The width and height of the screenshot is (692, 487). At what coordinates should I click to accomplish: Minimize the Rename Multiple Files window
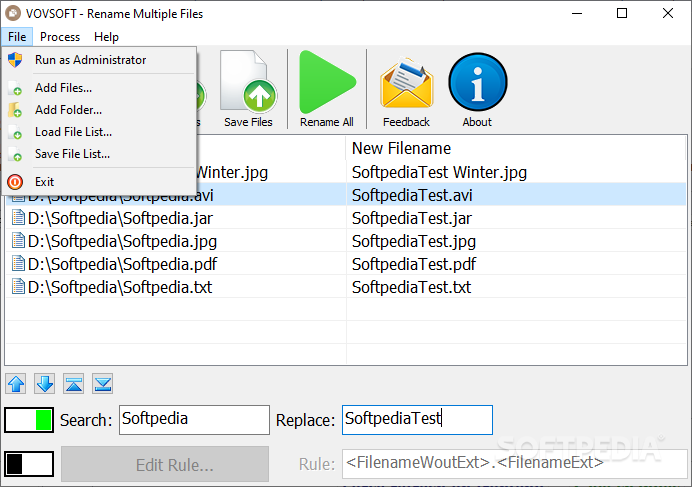point(577,13)
